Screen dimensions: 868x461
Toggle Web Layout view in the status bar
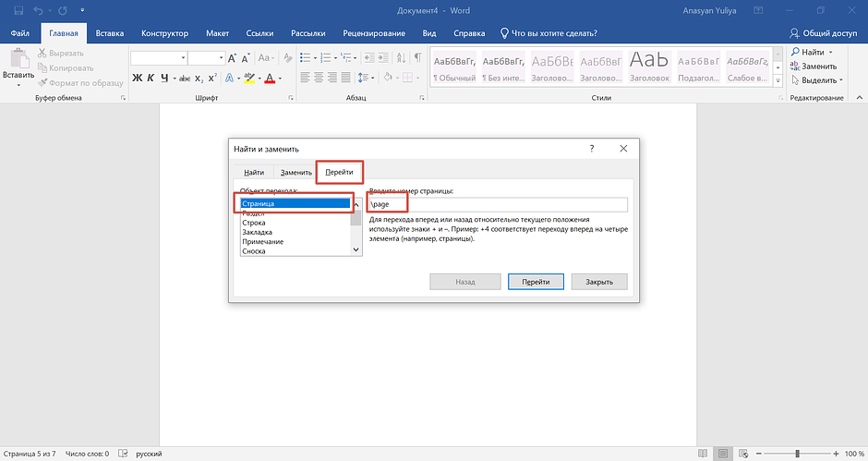pos(747,454)
